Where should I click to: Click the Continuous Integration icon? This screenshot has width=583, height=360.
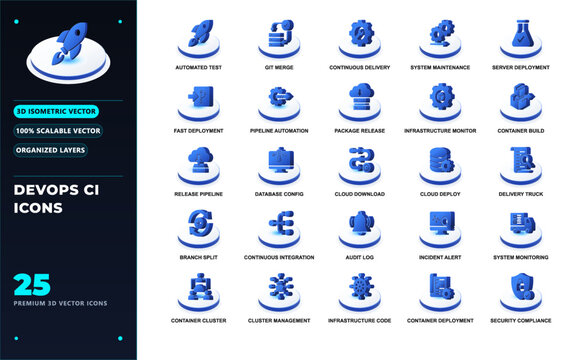coord(279,228)
